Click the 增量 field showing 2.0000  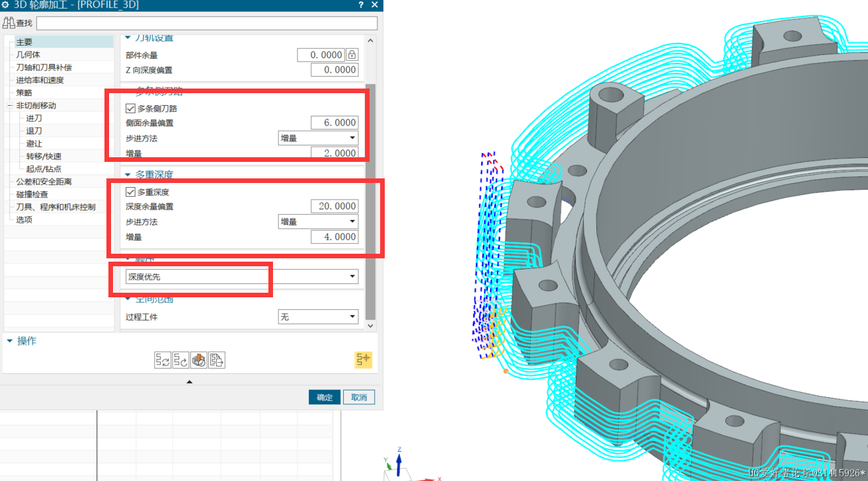click(x=335, y=153)
